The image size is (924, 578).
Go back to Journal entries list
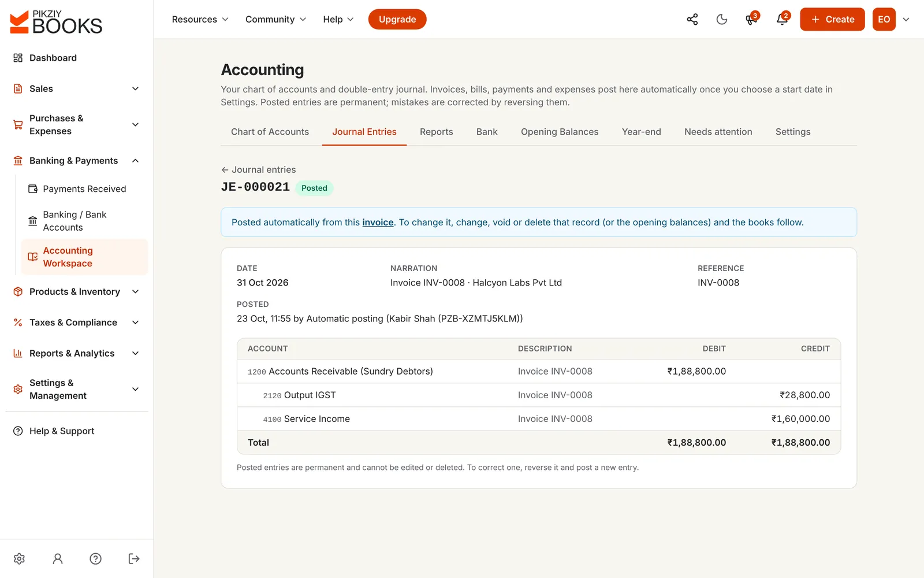click(258, 169)
